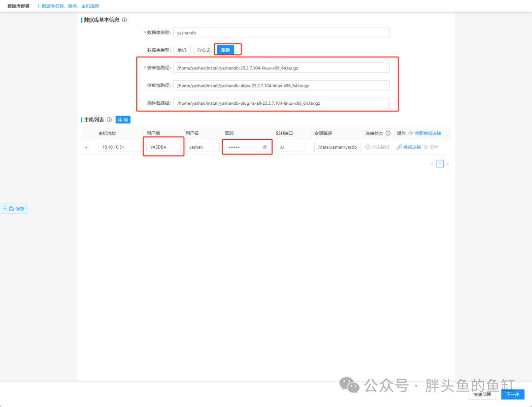Screen dimensions: 532x407
Task: Click the drag handle beside 保存
Action: [x=5, y=209]
